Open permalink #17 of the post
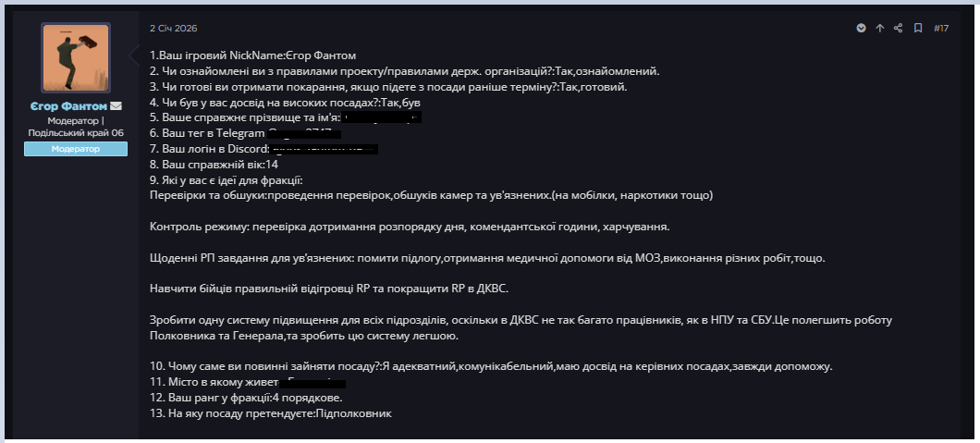This screenshot has height=443, width=980. [940, 28]
